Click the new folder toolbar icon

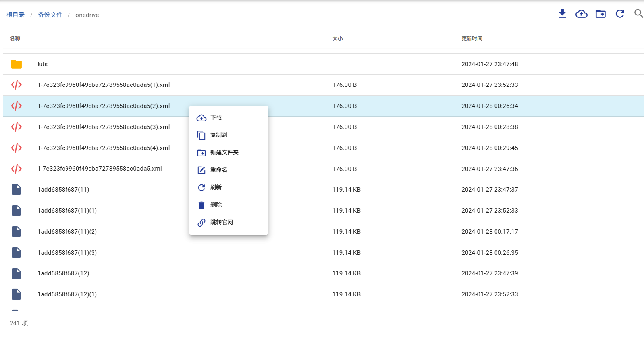(x=601, y=14)
